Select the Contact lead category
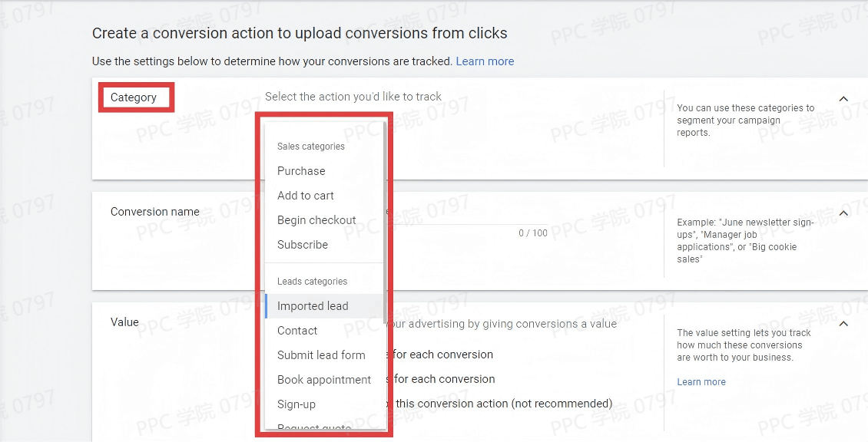Viewport: 868px width, 442px height. (x=297, y=331)
